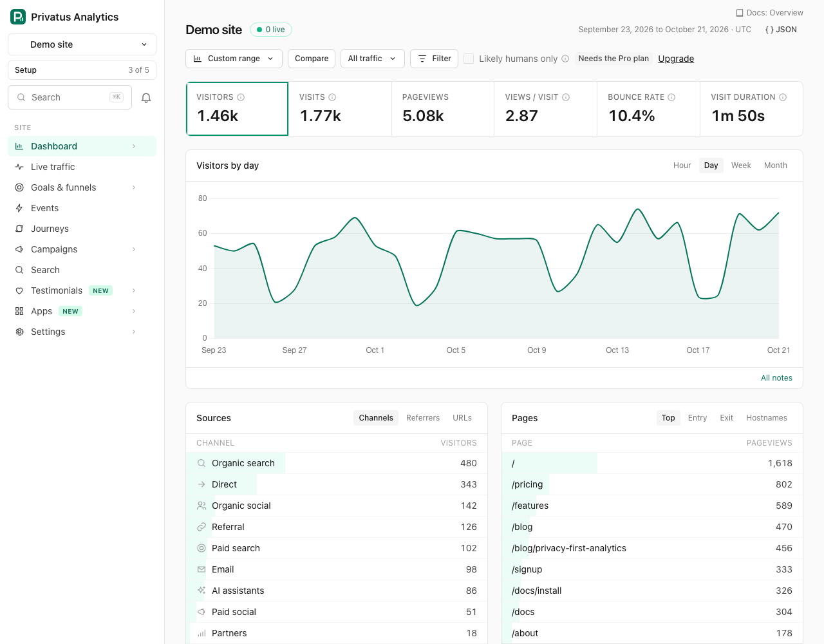Click info icon next to Likely humans only
This screenshot has width=824, height=644.
pos(565,59)
